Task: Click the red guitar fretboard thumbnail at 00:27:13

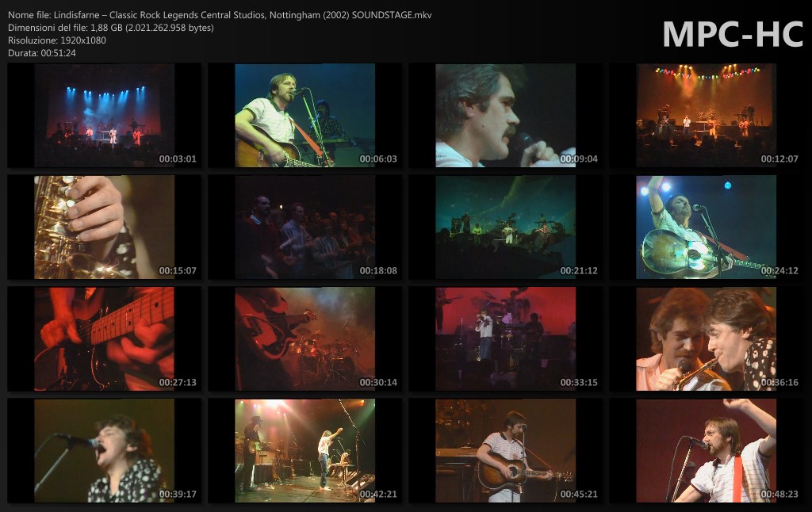Action: [x=104, y=338]
